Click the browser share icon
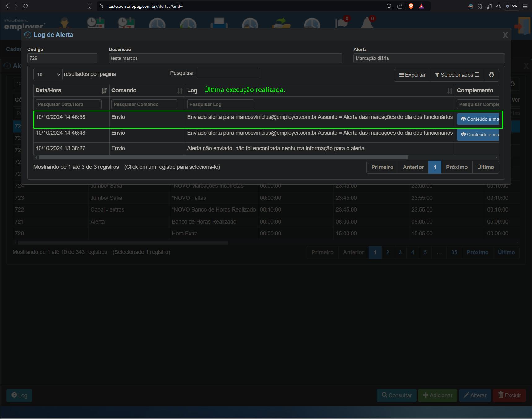532x419 pixels. tap(400, 6)
